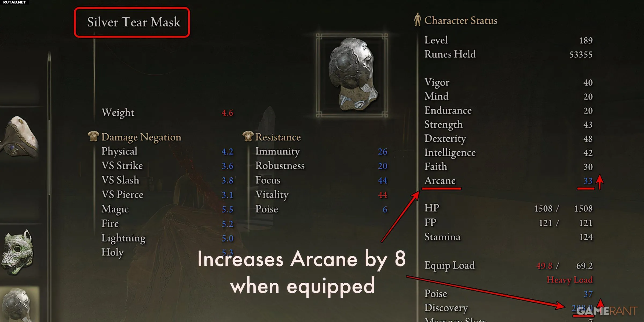The image size is (644, 322).
Task: Click the Poise value 37
Action: [588, 294]
